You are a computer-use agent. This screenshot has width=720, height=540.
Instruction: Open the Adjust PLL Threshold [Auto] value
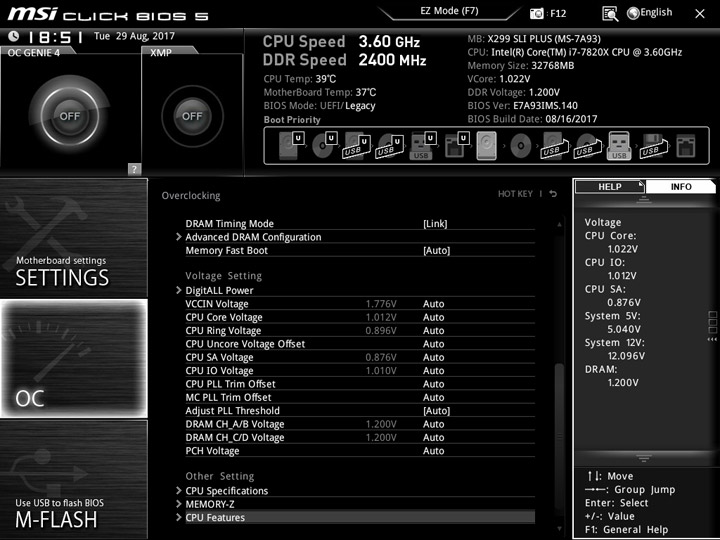click(436, 411)
